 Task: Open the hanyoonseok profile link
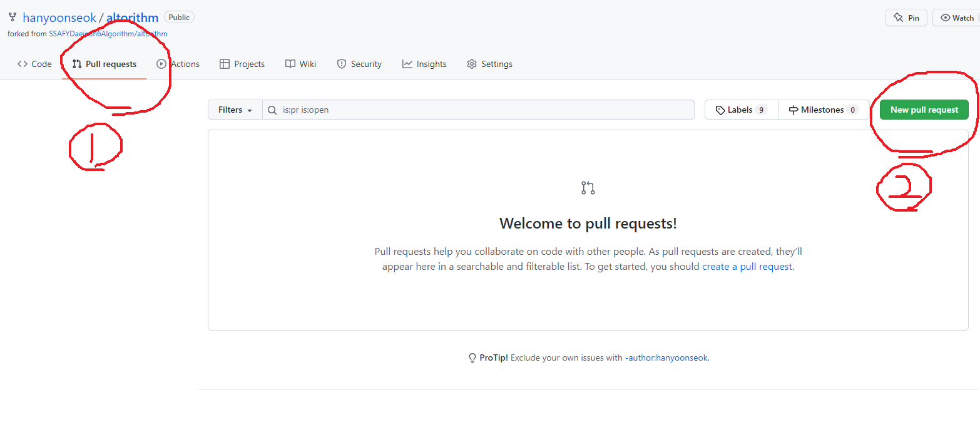pyautogui.click(x=59, y=18)
